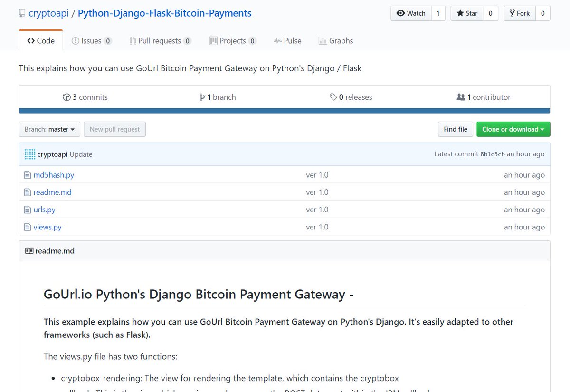Click the Watch button

tap(411, 13)
